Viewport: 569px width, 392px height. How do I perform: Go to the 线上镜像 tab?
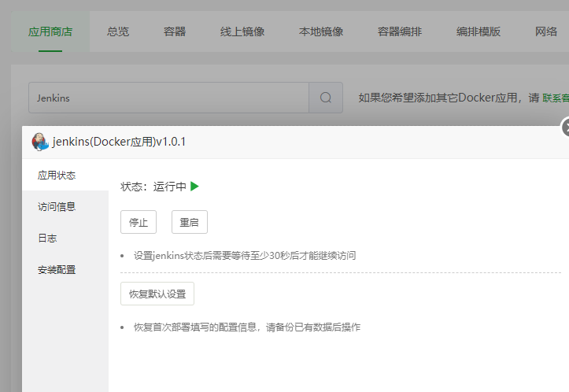[x=242, y=31]
